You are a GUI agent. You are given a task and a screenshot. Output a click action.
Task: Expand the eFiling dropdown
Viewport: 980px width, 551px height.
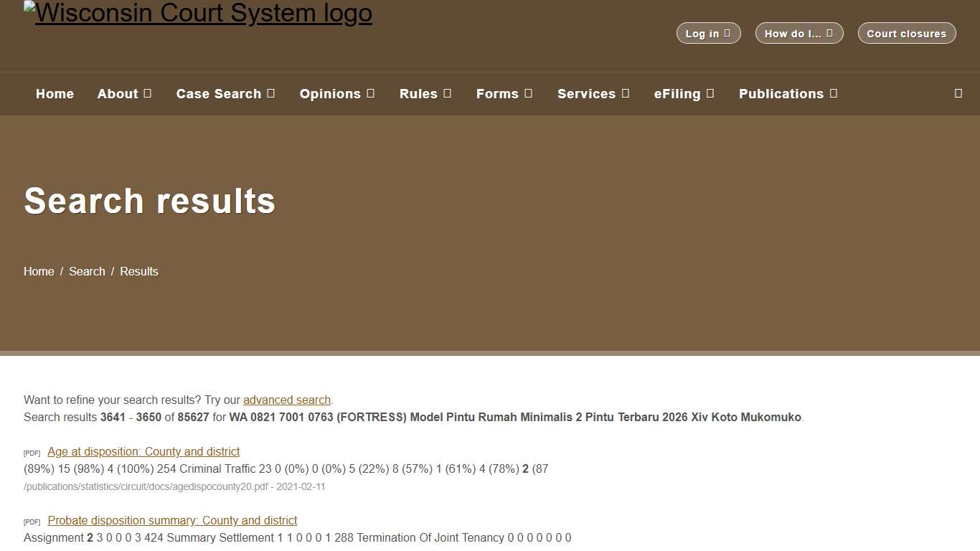(x=684, y=94)
